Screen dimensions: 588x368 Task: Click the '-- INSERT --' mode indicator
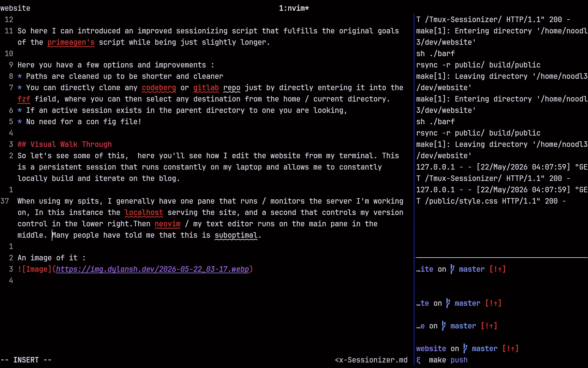[x=26, y=360]
